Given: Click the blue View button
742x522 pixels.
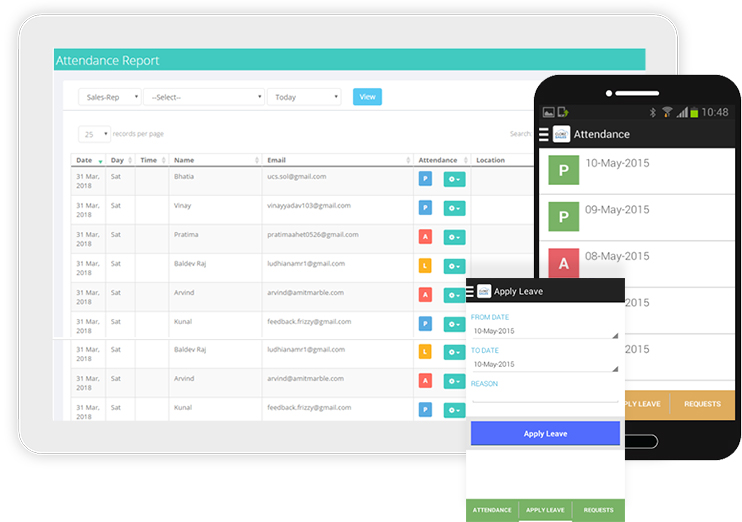Looking at the screenshot, I should 367,97.
